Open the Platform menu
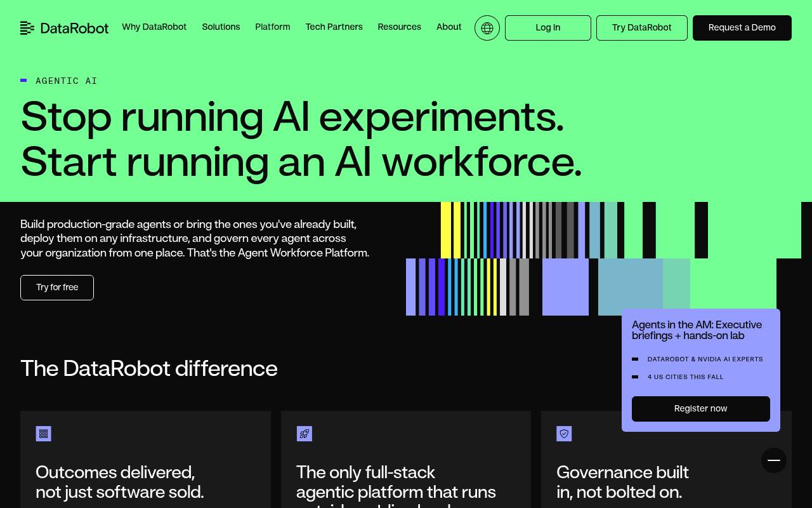The image size is (812, 508). [x=273, y=27]
